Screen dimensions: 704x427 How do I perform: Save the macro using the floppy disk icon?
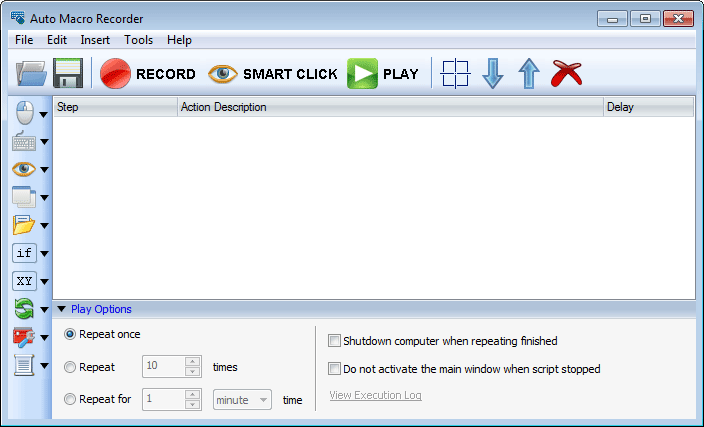pyautogui.click(x=68, y=73)
